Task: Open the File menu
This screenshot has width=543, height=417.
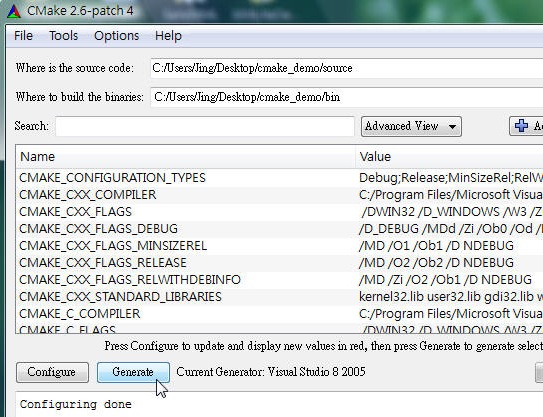Action: pos(23,36)
